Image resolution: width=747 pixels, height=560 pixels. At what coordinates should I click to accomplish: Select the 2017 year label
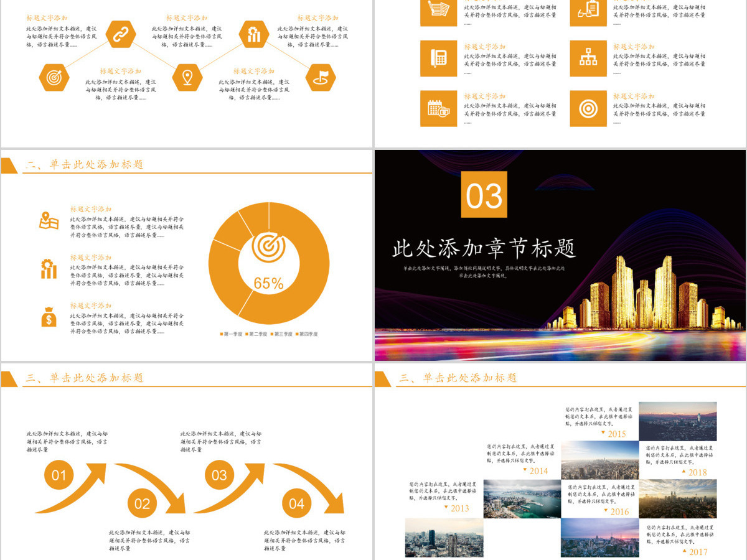[x=698, y=552]
